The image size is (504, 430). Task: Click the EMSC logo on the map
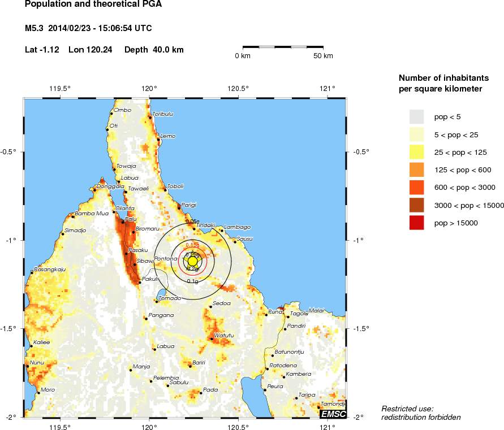coord(333,414)
